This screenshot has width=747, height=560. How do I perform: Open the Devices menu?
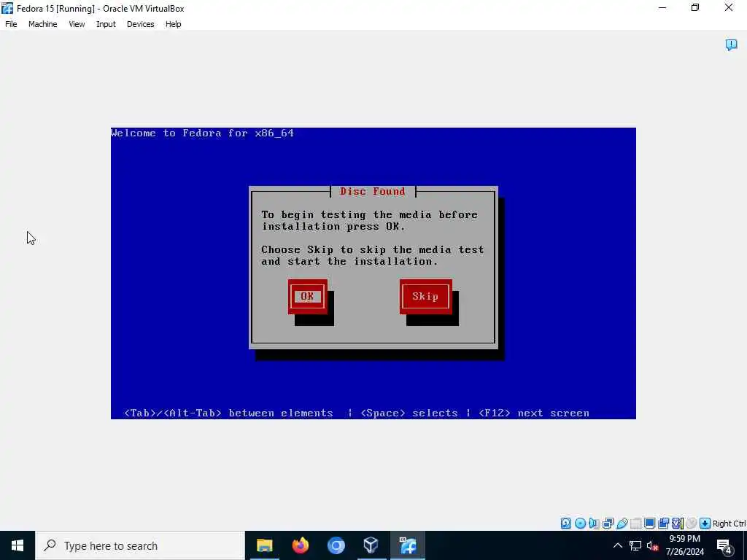coord(140,24)
